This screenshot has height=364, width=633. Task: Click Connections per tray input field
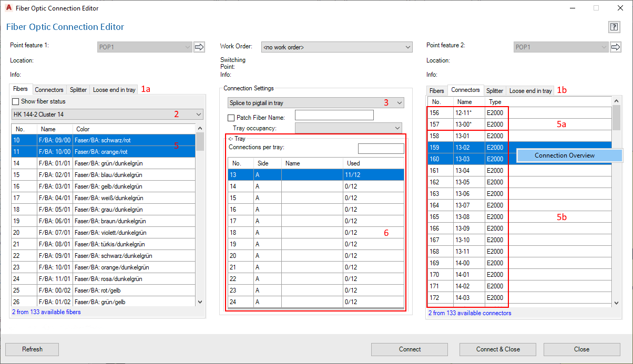point(381,149)
